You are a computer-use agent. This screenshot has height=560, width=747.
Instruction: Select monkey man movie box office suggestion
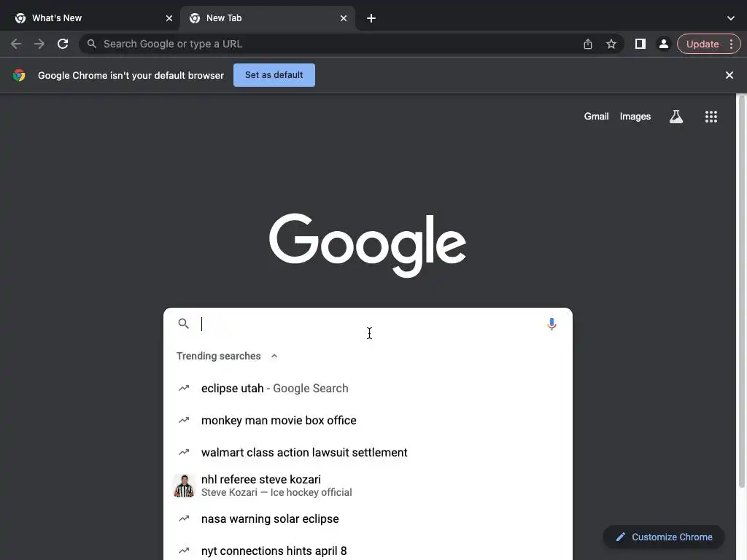click(368, 420)
